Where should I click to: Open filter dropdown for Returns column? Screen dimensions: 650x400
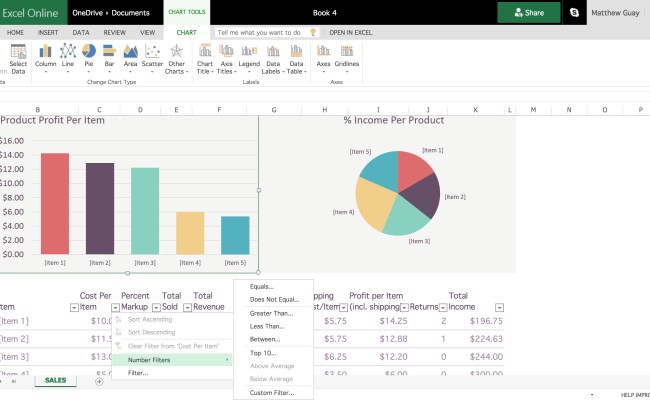click(443, 308)
